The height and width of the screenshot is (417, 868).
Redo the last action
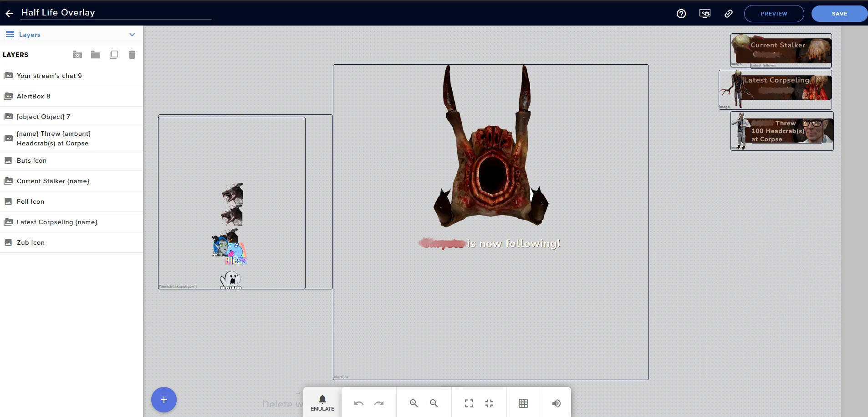pos(379,403)
